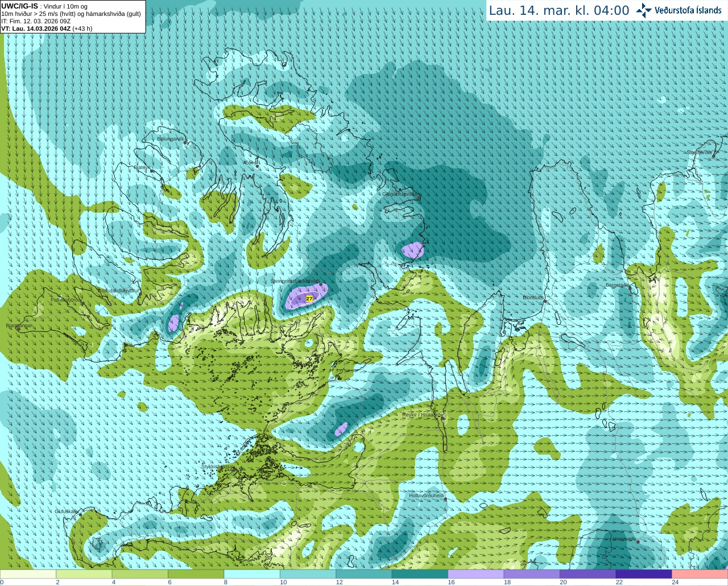Click the 0–2 m/s pale yellow legend swatch
Image resolution: width=728 pixels, height=586 pixels.
coord(28,574)
